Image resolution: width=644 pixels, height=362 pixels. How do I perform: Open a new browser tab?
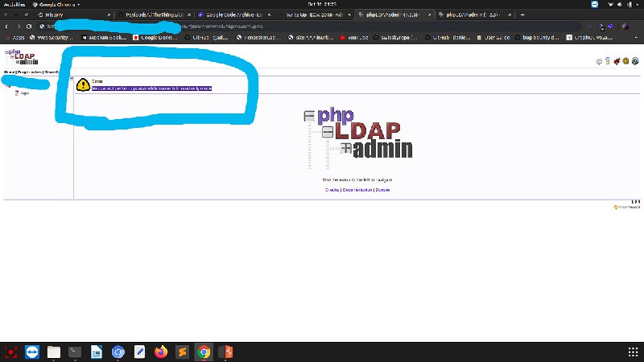tap(522, 14)
